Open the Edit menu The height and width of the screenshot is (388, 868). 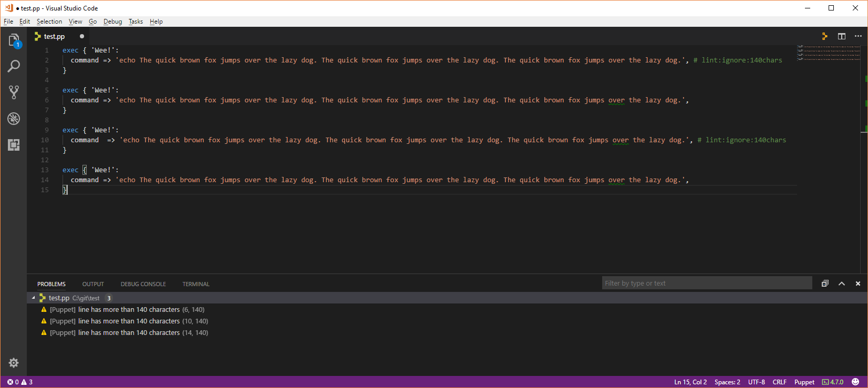(25, 22)
